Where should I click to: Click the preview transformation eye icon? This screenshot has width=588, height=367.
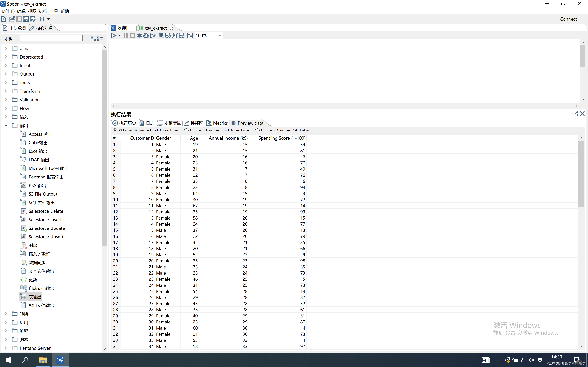click(139, 35)
